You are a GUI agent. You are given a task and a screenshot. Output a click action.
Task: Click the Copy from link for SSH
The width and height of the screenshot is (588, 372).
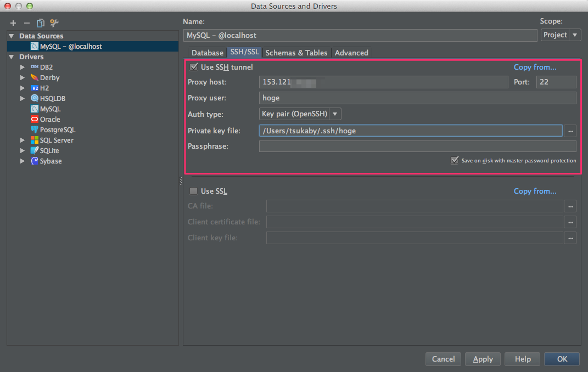(535, 67)
